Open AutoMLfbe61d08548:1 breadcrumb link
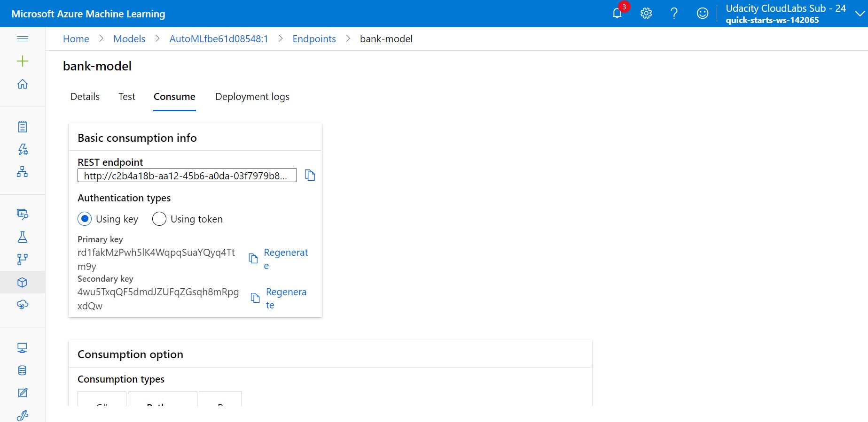 point(219,39)
